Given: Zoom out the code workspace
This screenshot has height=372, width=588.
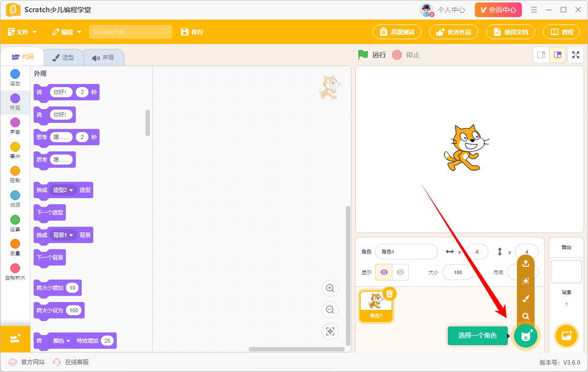Looking at the screenshot, I should [x=330, y=309].
